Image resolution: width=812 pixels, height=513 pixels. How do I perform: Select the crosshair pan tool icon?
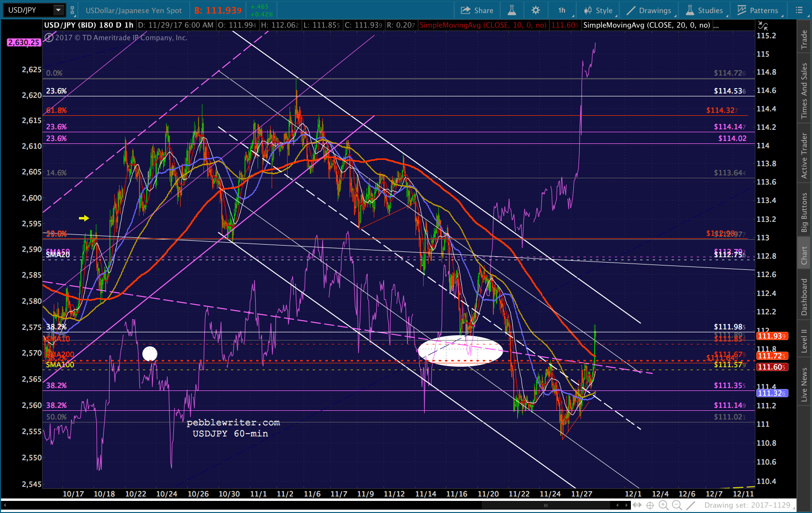pyautogui.click(x=650, y=505)
